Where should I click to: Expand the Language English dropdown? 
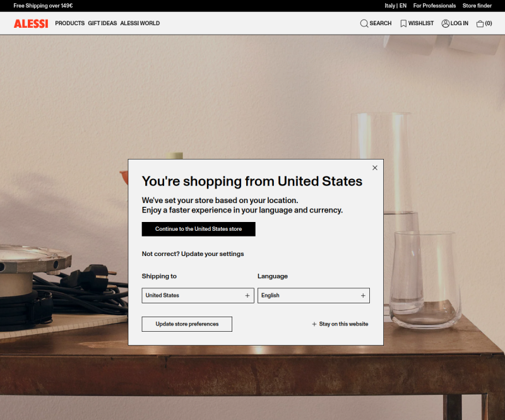pos(314,295)
